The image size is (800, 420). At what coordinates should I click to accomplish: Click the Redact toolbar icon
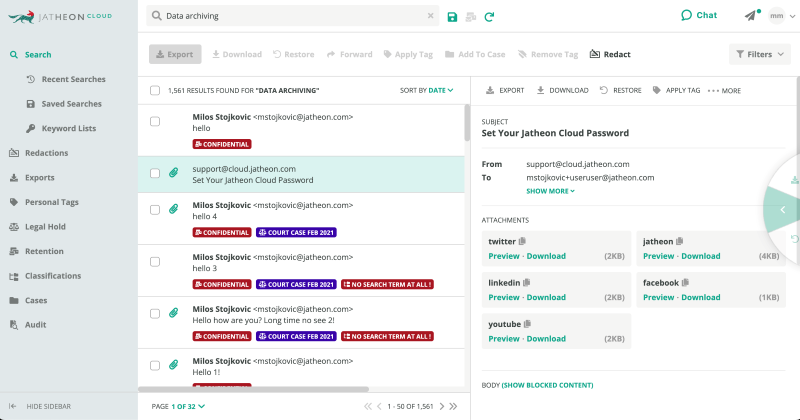point(610,54)
